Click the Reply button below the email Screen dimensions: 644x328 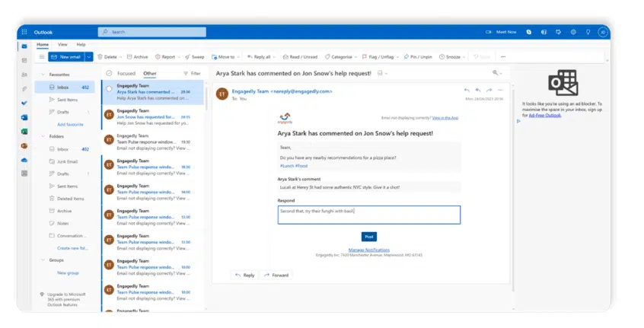pyautogui.click(x=245, y=275)
